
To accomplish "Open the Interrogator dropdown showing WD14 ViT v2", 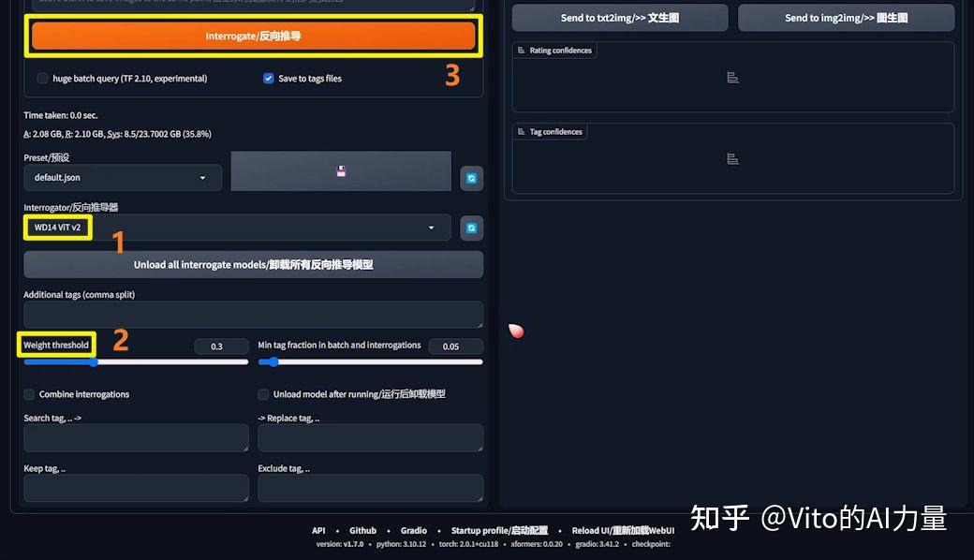I will coord(236,228).
